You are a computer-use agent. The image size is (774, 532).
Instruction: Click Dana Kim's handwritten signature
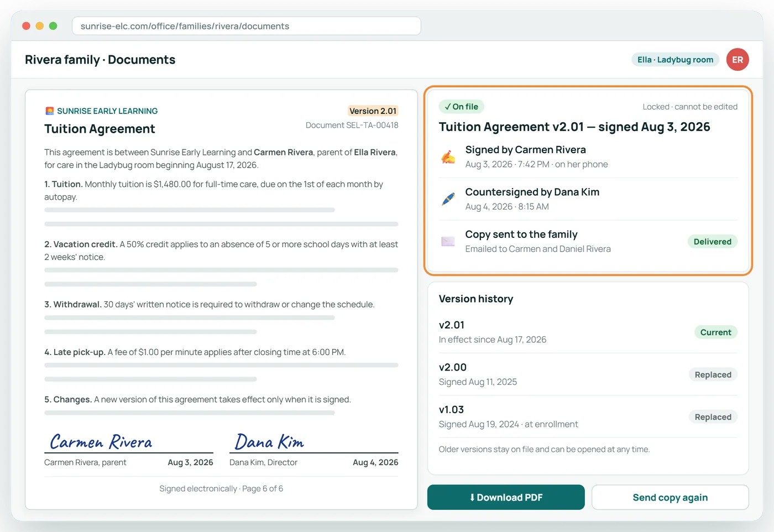269,442
